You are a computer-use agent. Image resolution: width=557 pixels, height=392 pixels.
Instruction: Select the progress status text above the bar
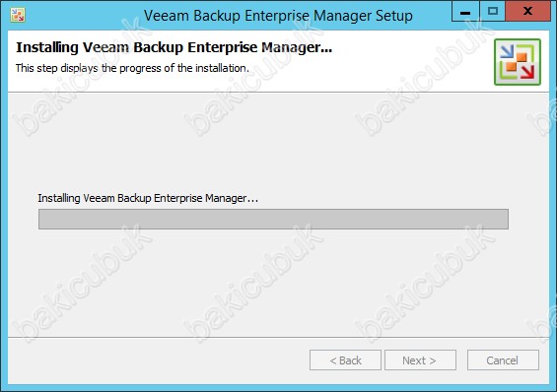click(148, 198)
